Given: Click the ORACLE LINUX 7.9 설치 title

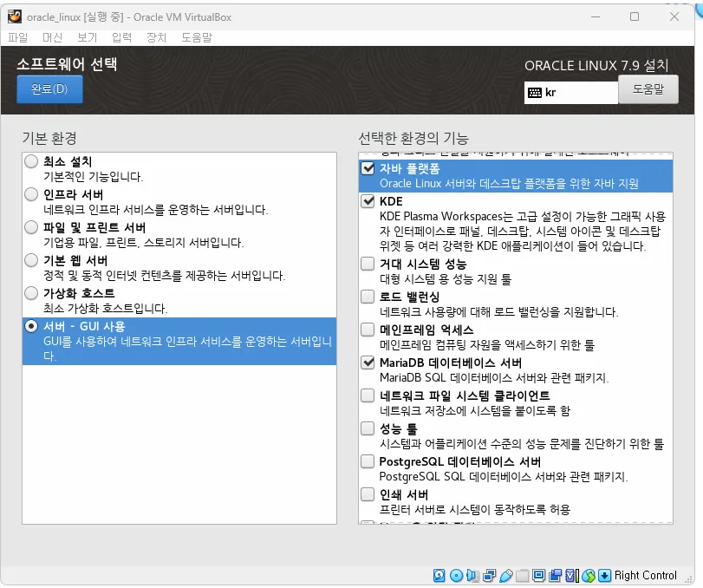Looking at the screenshot, I should click(x=596, y=66).
